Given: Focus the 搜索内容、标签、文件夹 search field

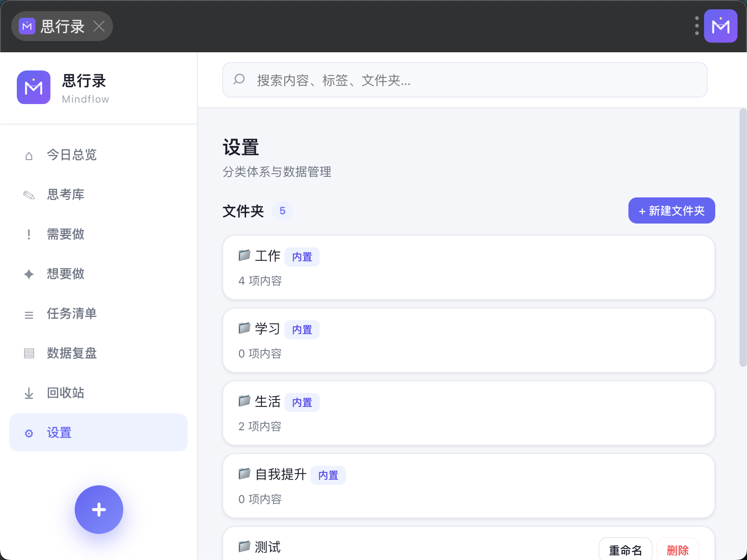Looking at the screenshot, I should [465, 80].
